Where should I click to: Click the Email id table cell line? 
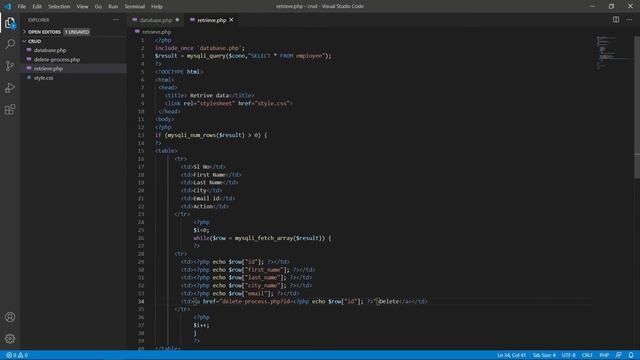pos(208,198)
